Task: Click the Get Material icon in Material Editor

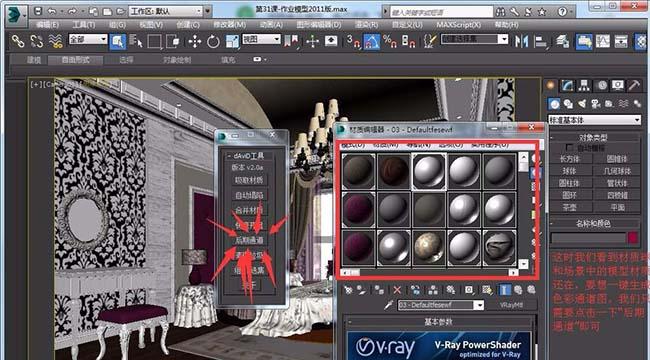Action: point(349,290)
